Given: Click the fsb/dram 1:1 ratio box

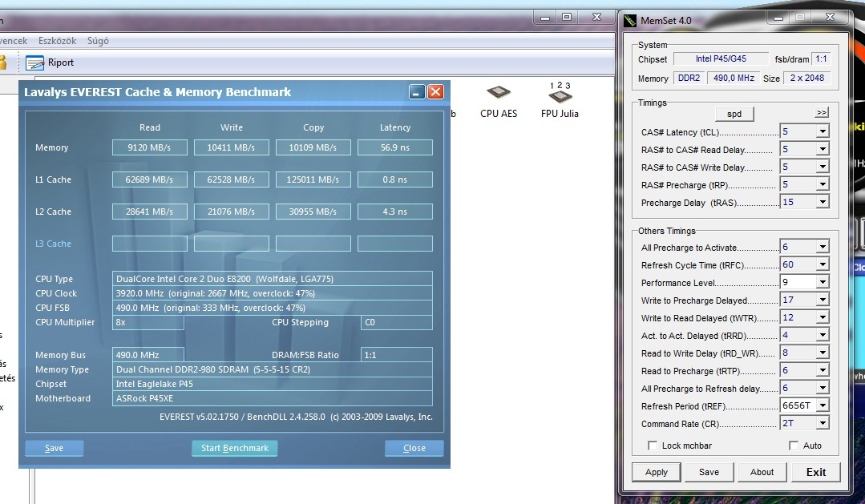Looking at the screenshot, I should pyautogui.click(x=822, y=59).
